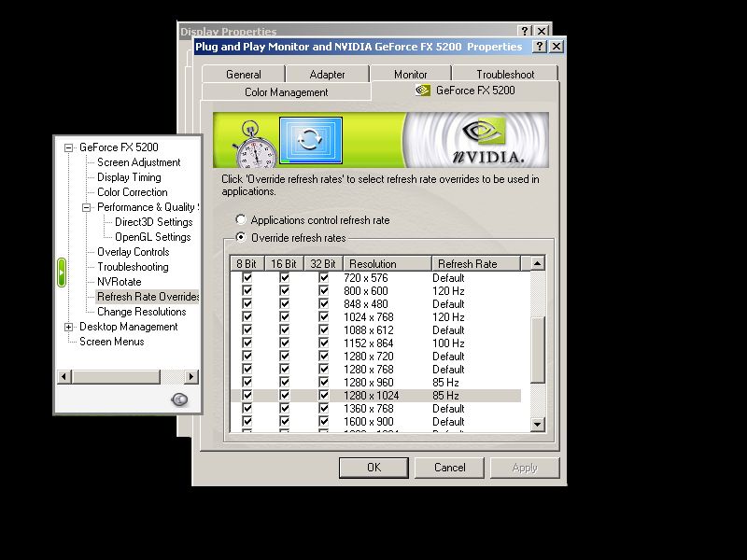
Task: Click the 120 Hz value for 800 x 600
Action: 448,291
